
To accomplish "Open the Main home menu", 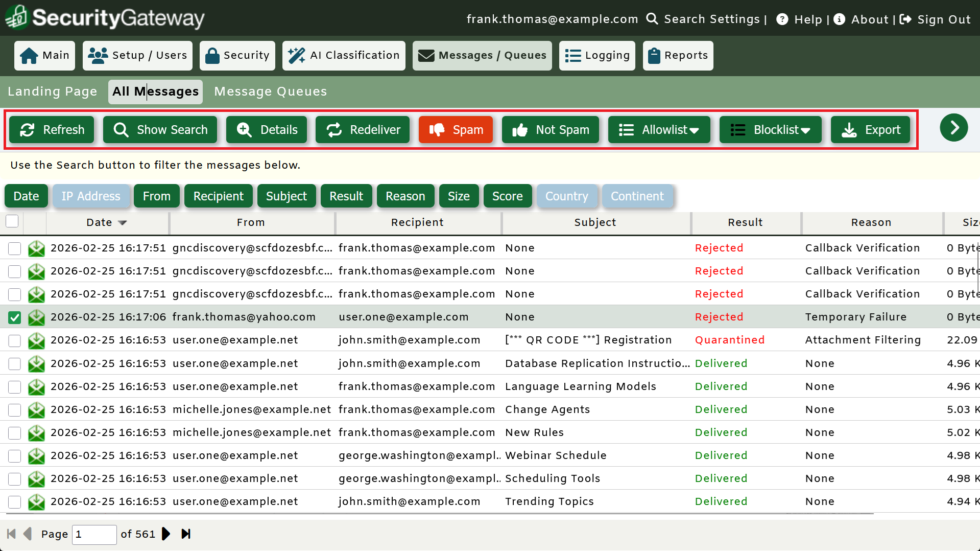I will (44, 55).
